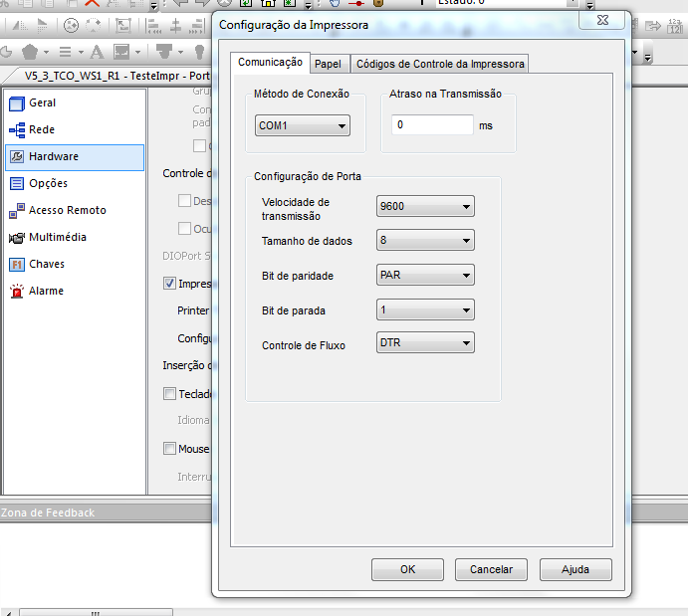Select the Chaves F1 icon
This screenshot has height=616, width=688.
(17, 264)
